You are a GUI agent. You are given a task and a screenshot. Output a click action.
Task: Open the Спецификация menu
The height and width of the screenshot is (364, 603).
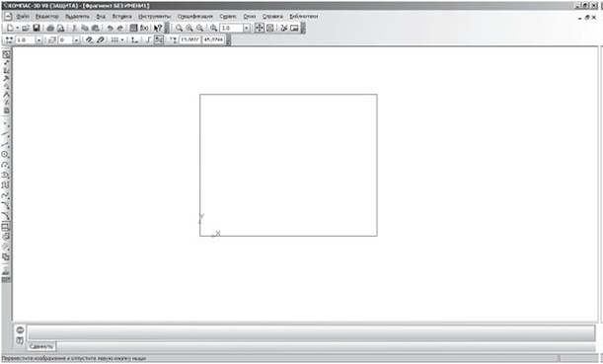[x=194, y=17]
